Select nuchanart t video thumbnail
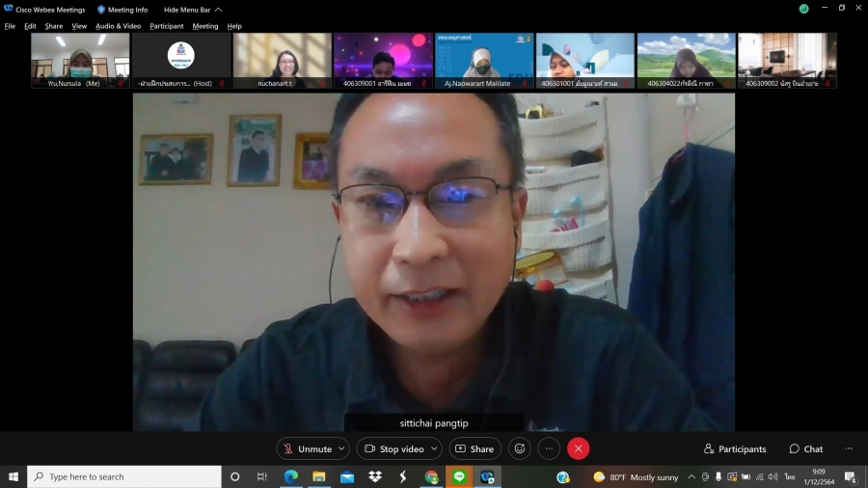This screenshot has height=488, width=868. [281, 61]
